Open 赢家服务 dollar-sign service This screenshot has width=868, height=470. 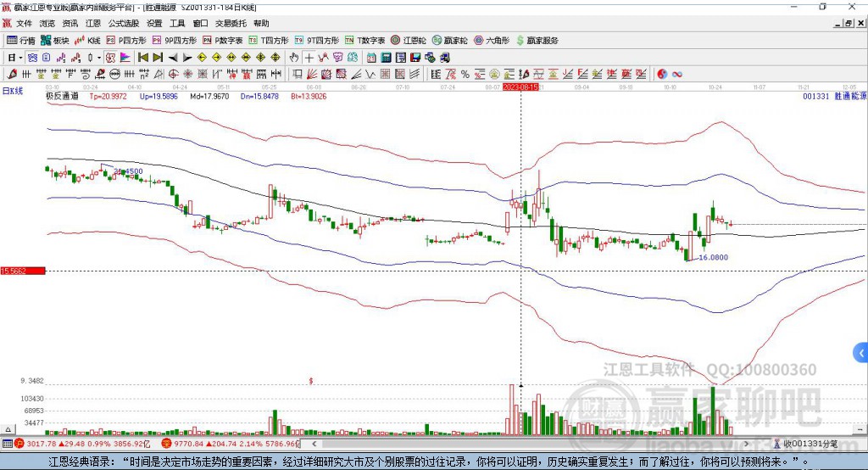[x=537, y=41]
